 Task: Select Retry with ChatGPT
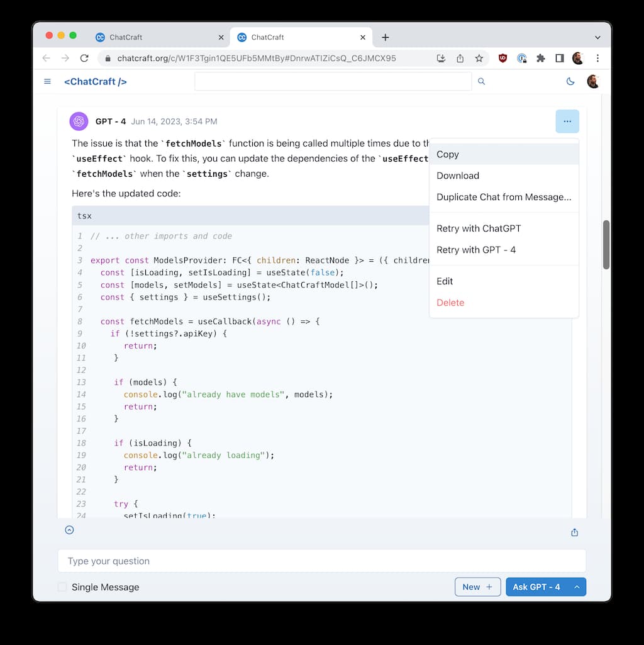[x=504, y=228]
